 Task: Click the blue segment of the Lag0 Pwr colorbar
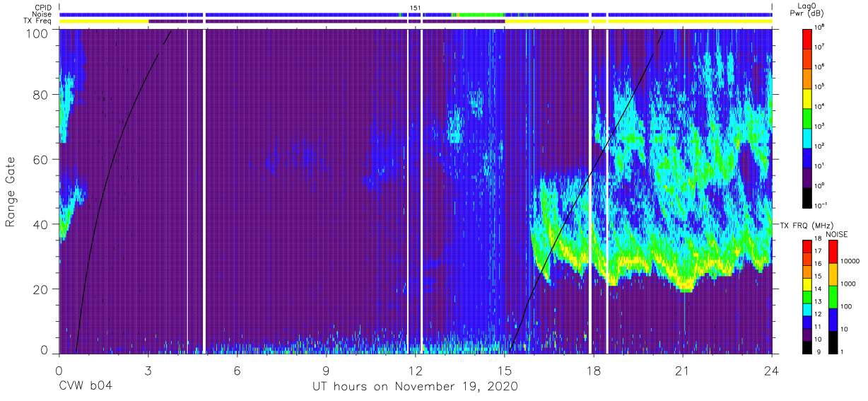pyautogui.click(x=807, y=157)
